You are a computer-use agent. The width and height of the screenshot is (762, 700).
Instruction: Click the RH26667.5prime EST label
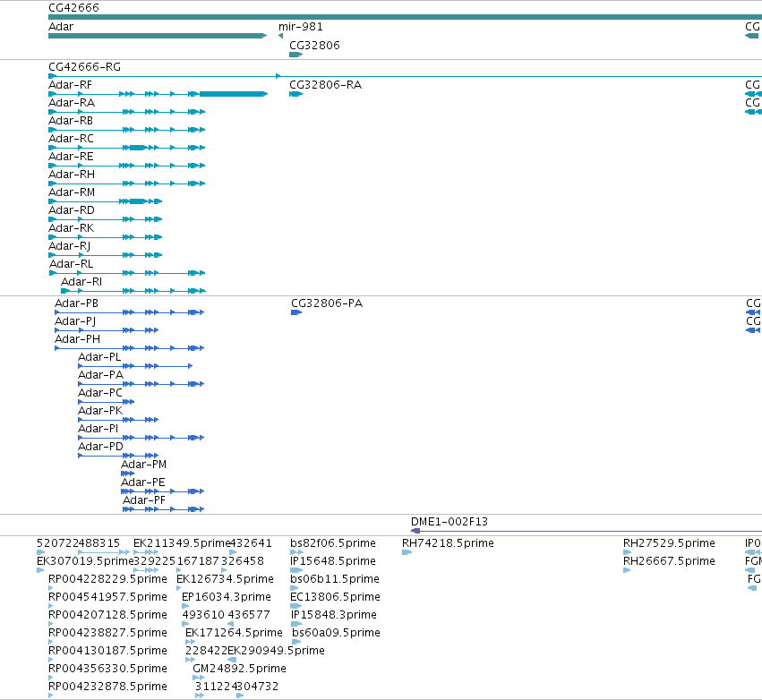(x=669, y=561)
